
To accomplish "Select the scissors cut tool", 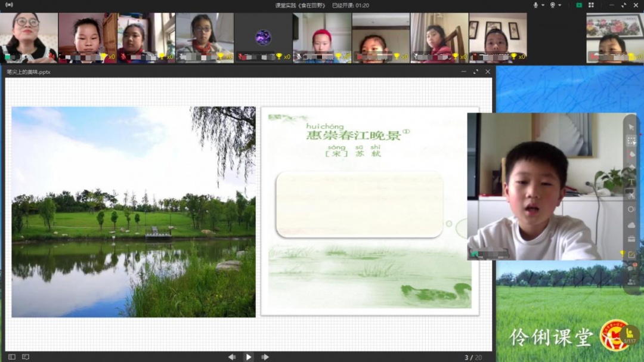I will [x=631, y=195].
